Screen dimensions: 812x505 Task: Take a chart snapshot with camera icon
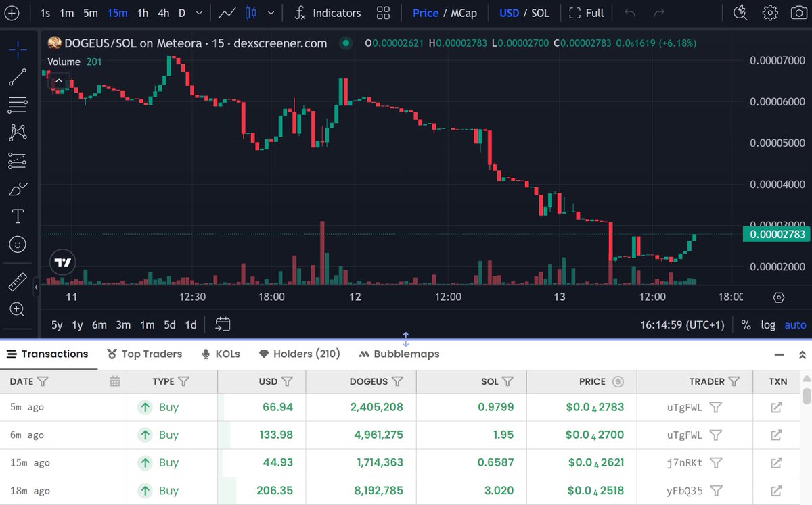[799, 13]
